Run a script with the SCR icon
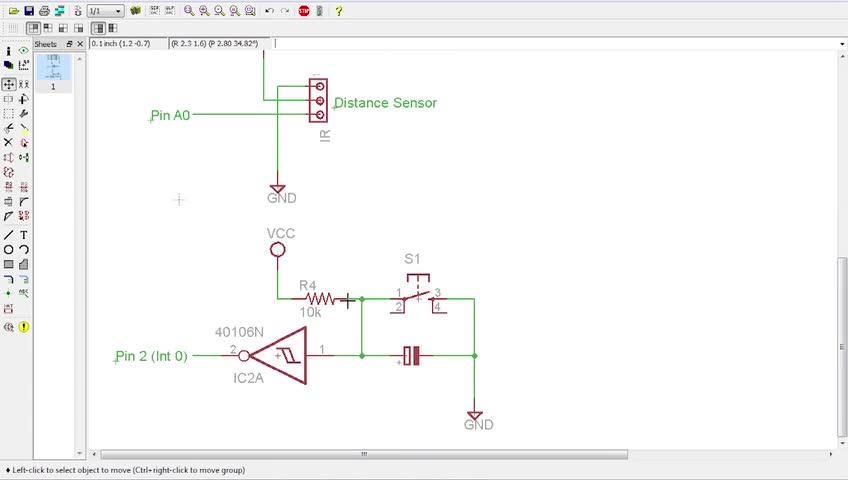 (x=155, y=11)
